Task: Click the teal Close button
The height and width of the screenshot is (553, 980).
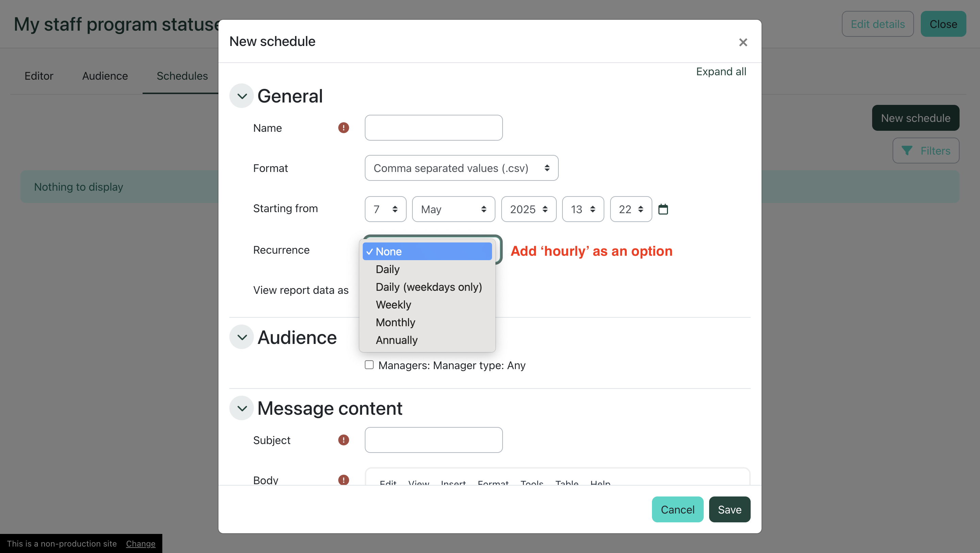Action: point(943,24)
